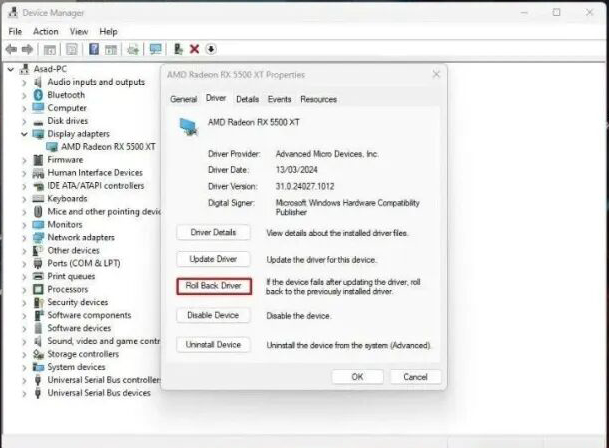609x448 pixels.
Task: Switch to the Details tab
Action: tap(247, 99)
